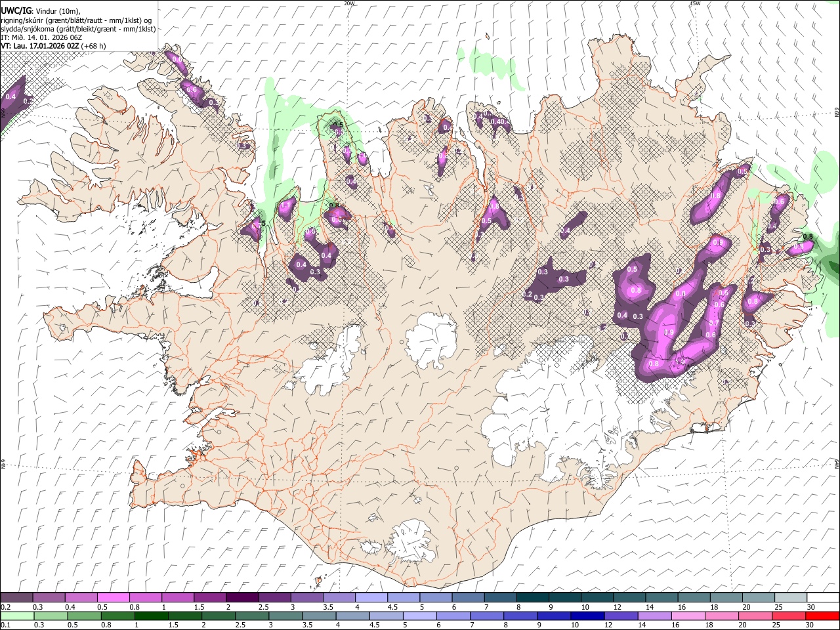Pick the light lavender 4 swatch in snow scale
The image size is (840, 630).
coord(371,598)
